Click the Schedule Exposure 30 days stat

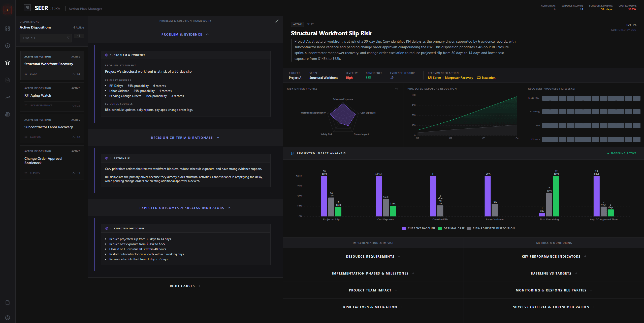tap(601, 7)
